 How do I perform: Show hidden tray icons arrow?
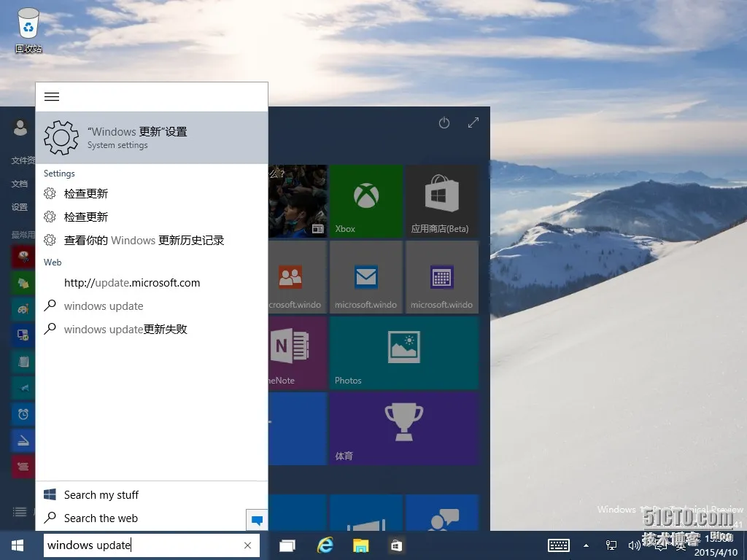coord(586,545)
